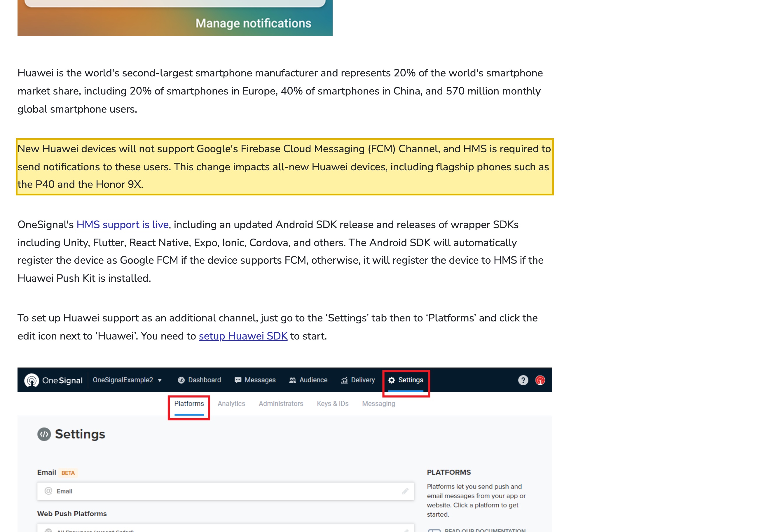The width and height of the screenshot is (782, 532).
Task: Go to the Audience menu item
Action: 308,380
